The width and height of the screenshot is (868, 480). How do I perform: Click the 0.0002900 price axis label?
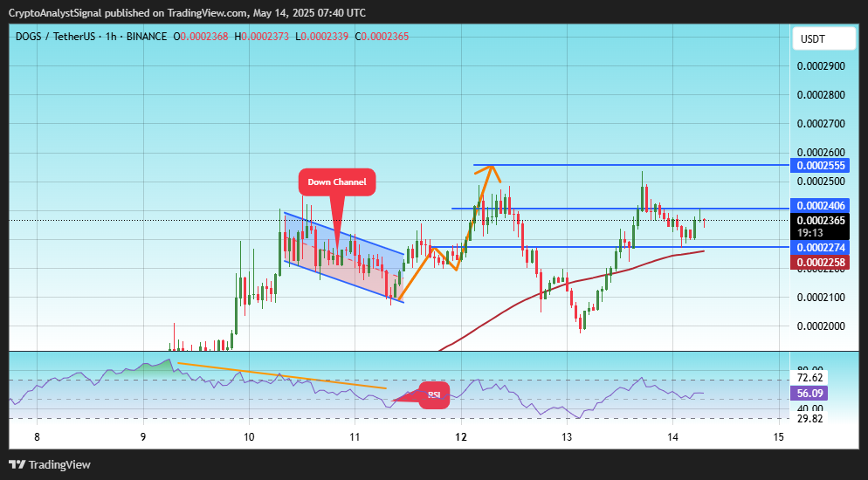(821, 65)
